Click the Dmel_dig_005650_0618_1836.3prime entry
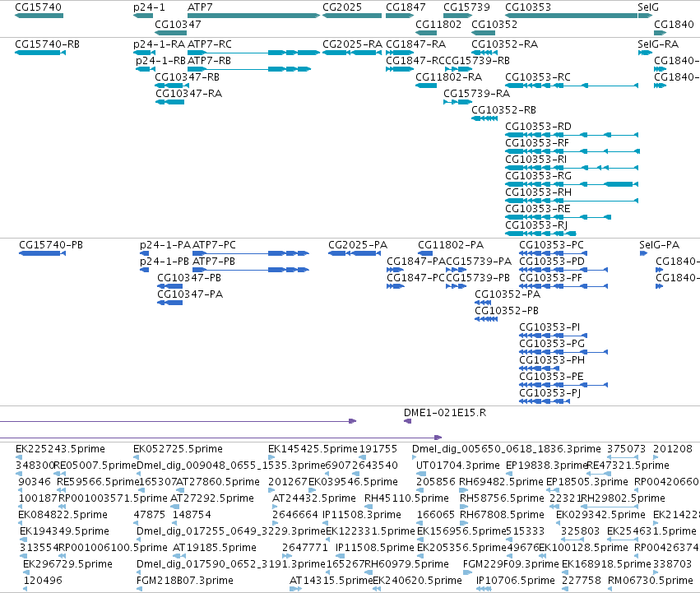700x593 pixels. coord(415,457)
